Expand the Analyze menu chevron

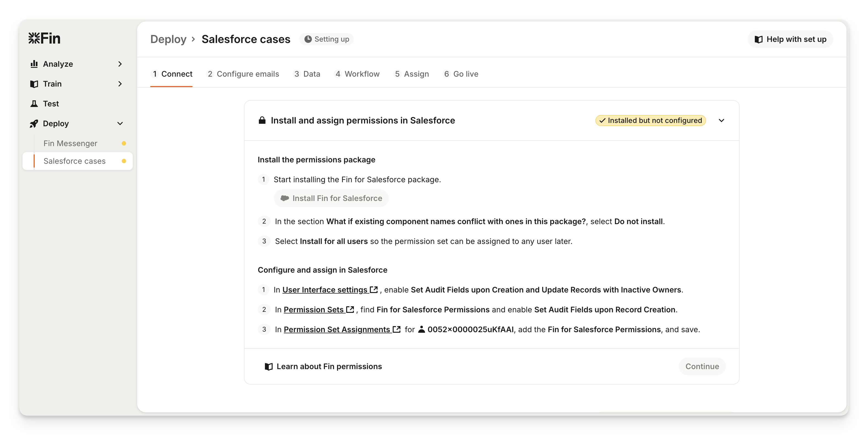(120, 64)
